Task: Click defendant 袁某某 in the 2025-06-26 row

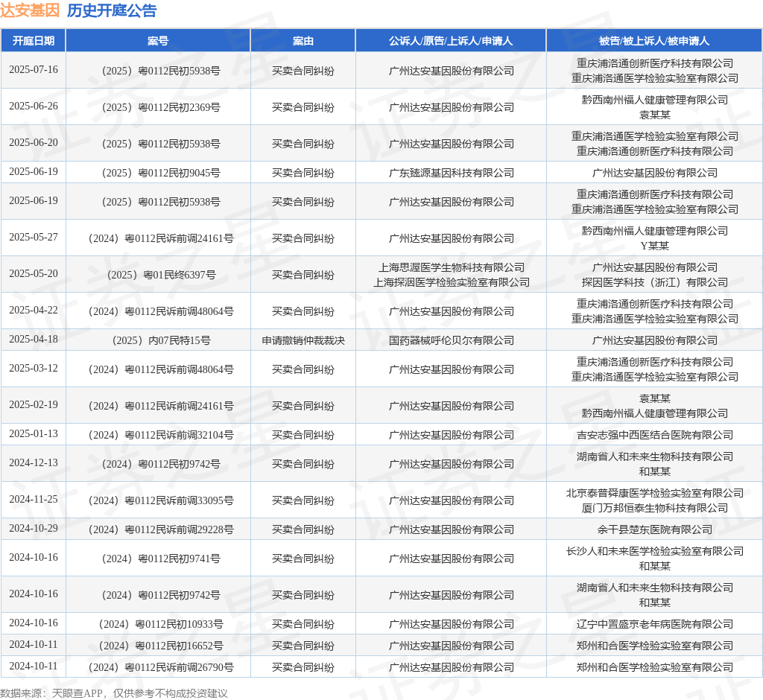Action: point(654,115)
